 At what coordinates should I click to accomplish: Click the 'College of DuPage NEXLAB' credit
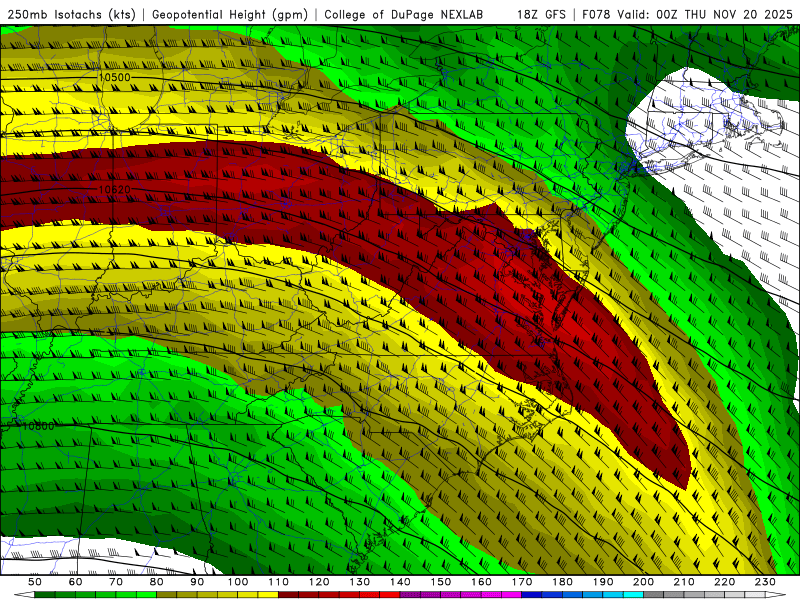(403, 15)
